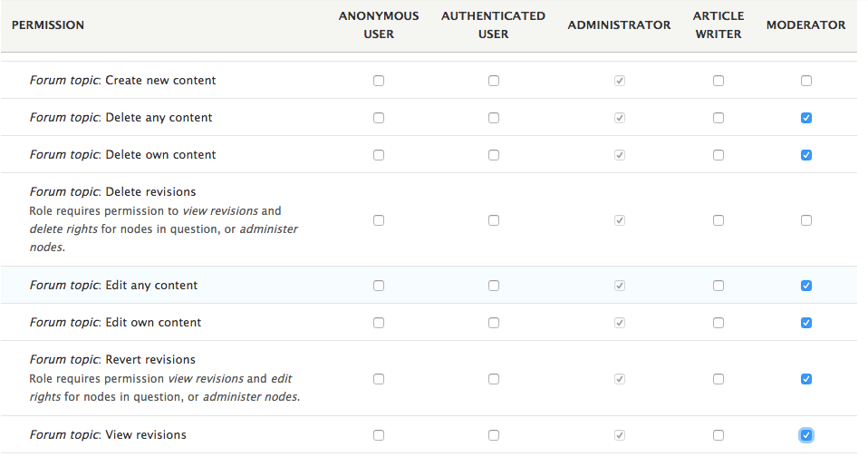The width and height of the screenshot is (868, 457).
Task: Enable 'Delete revisions' for Anonymous user
Action: (x=379, y=220)
